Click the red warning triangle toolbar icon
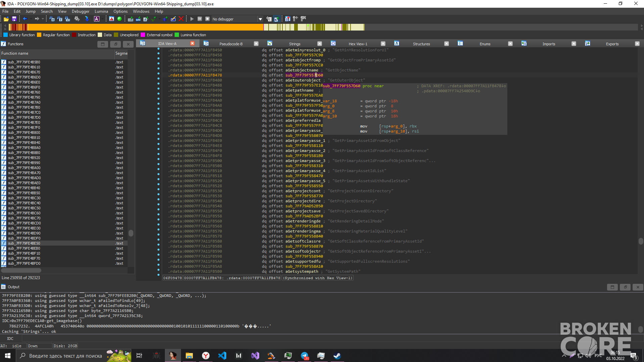This screenshot has width=644, height=362. [112, 19]
